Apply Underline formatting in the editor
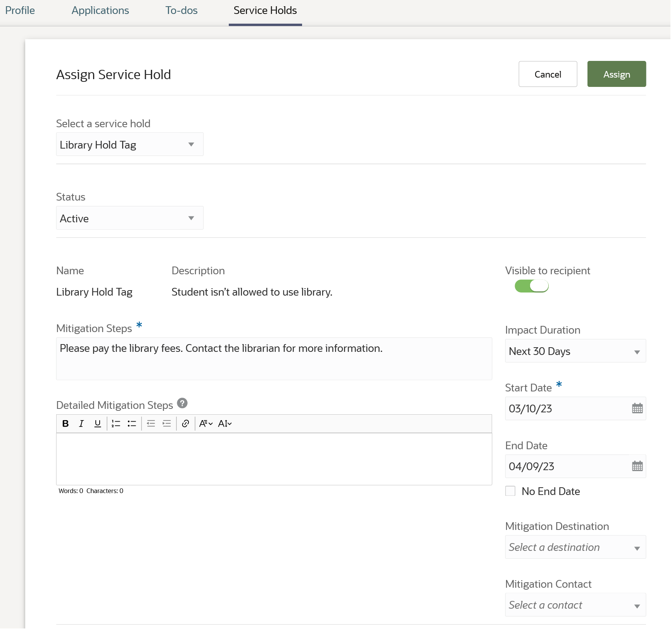The height and width of the screenshot is (630, 672). pos(97,424)
